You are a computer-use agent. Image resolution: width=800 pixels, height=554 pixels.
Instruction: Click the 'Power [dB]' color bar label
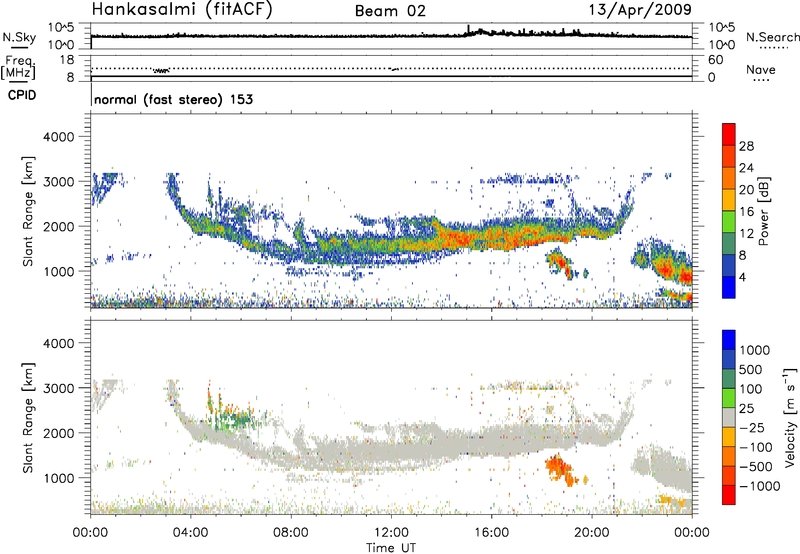point(763,211)
